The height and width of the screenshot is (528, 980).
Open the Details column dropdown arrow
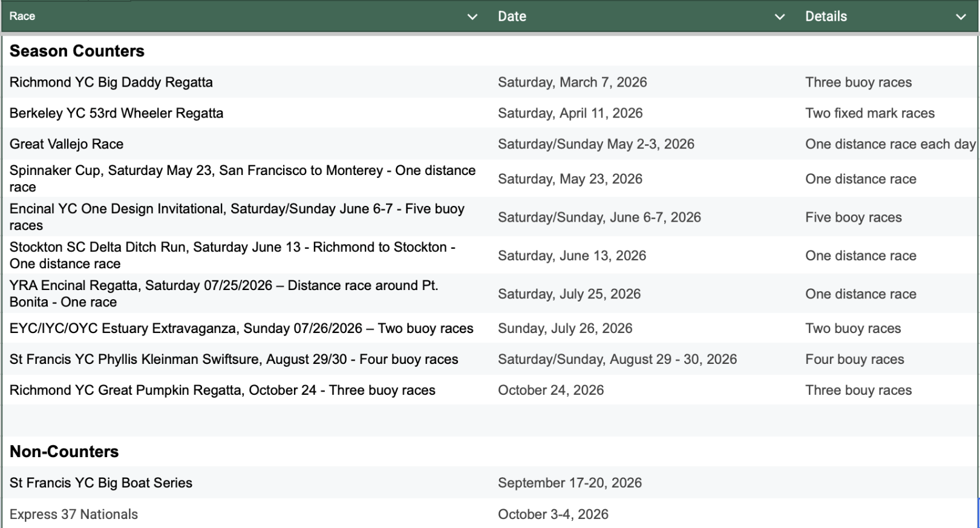click(961, 17)
